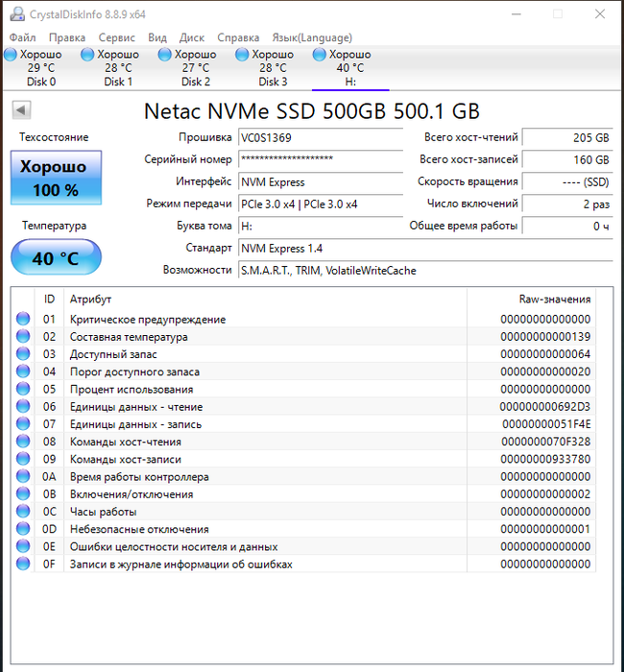Click raw value 00000000692D3
This screenshot has height=672, width=624.
click(x=544, y=407)
